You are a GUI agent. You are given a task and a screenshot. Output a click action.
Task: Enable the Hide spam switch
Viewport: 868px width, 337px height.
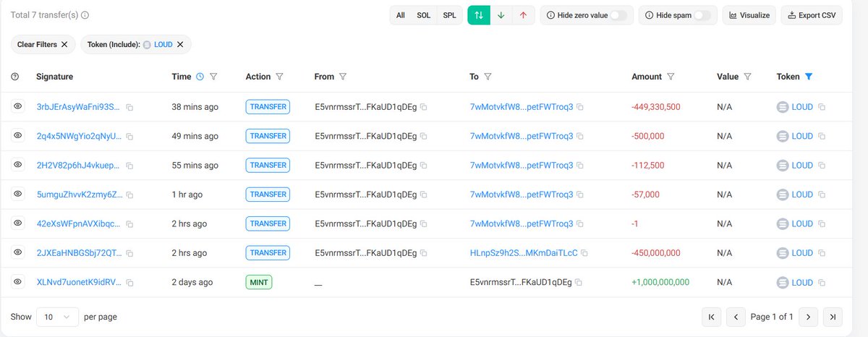tap(702, 15)
